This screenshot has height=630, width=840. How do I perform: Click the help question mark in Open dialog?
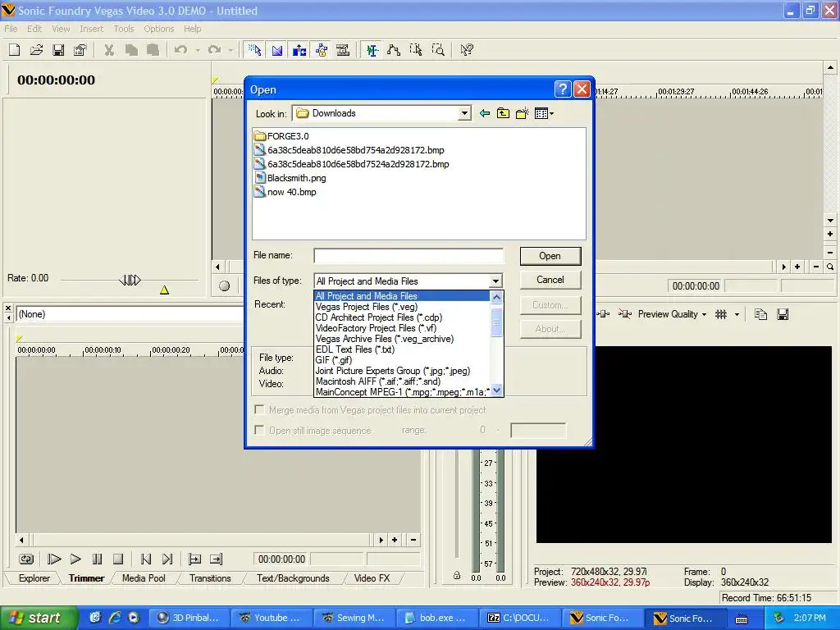tap(563, 89)
